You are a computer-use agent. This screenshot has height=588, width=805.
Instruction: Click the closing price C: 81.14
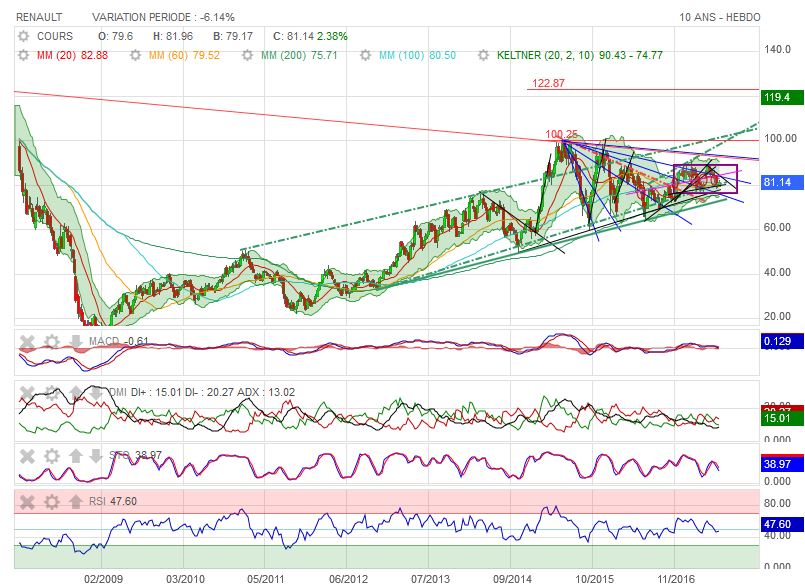click(x=293, y=36)
